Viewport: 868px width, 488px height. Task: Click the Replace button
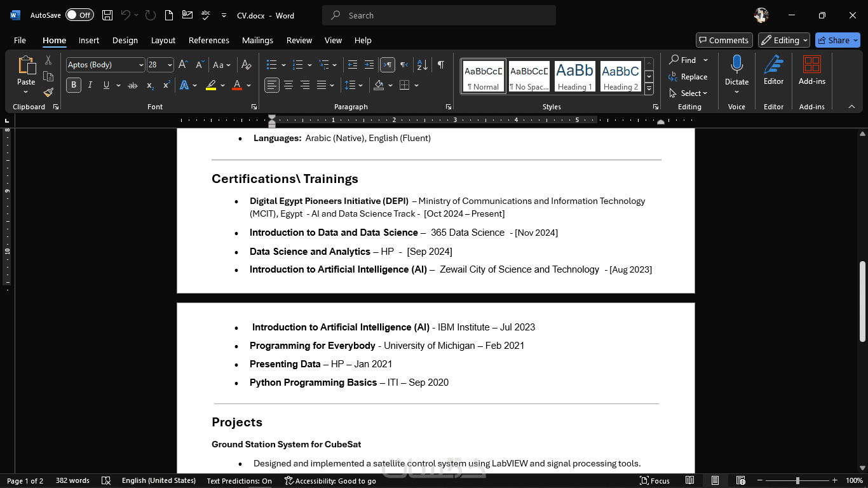[688, 77]
